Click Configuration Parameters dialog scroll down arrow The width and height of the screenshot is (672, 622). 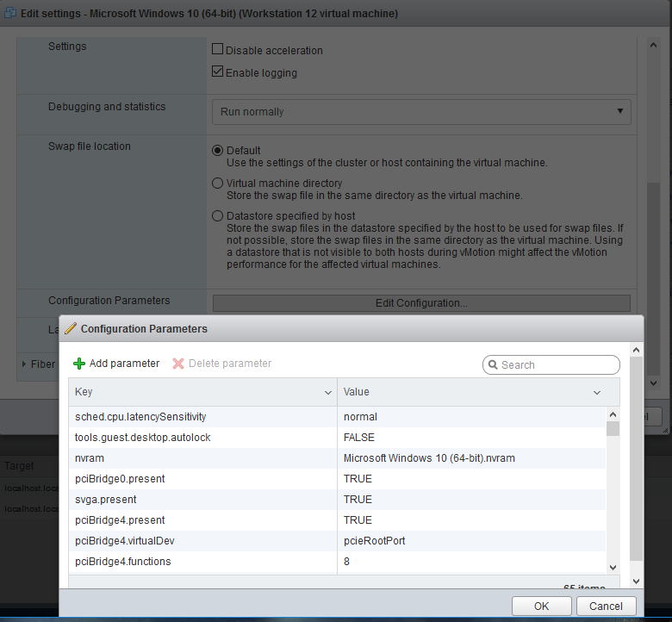[x=636, y=582]
